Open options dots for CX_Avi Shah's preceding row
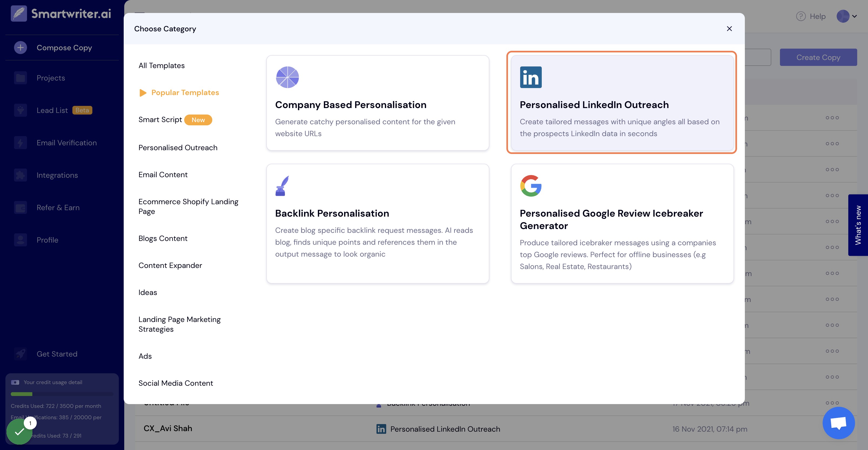The width and height of the screenshot is (868, 450). 832,403
